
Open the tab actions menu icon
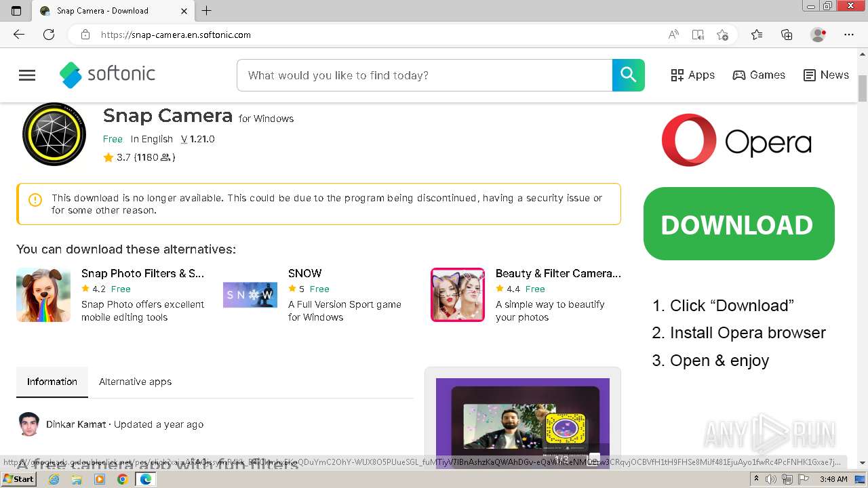click(x=16, y=11)
